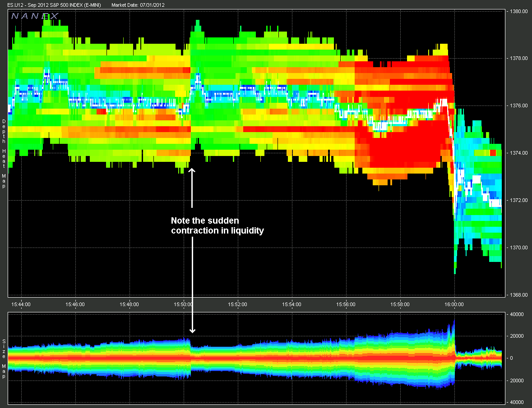Screen dimensions: 532x408
Task: Click the 15:54:00 time axis label
Action: pyautogui.click(x=292, y=304)
